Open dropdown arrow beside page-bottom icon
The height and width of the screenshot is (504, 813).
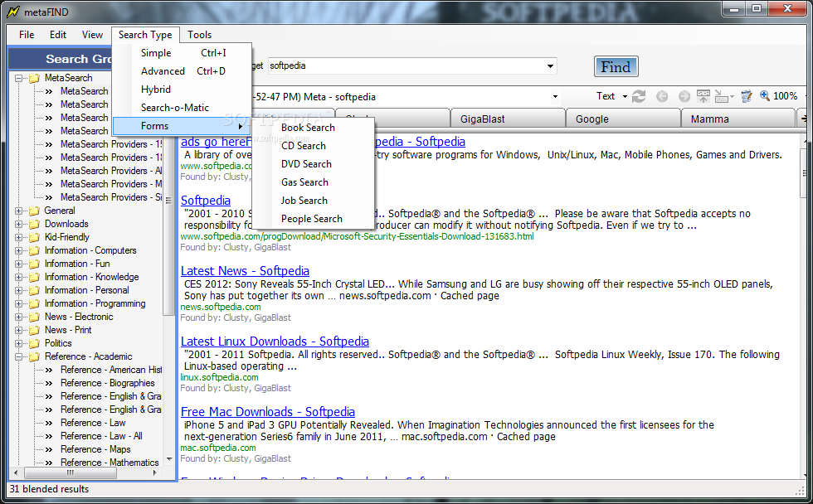click(732, 96)
